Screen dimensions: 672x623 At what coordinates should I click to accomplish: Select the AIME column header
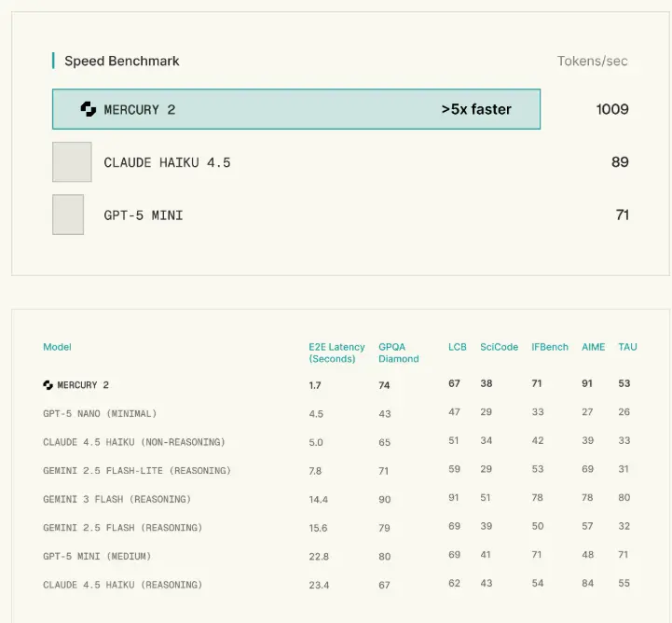point(593,347)
